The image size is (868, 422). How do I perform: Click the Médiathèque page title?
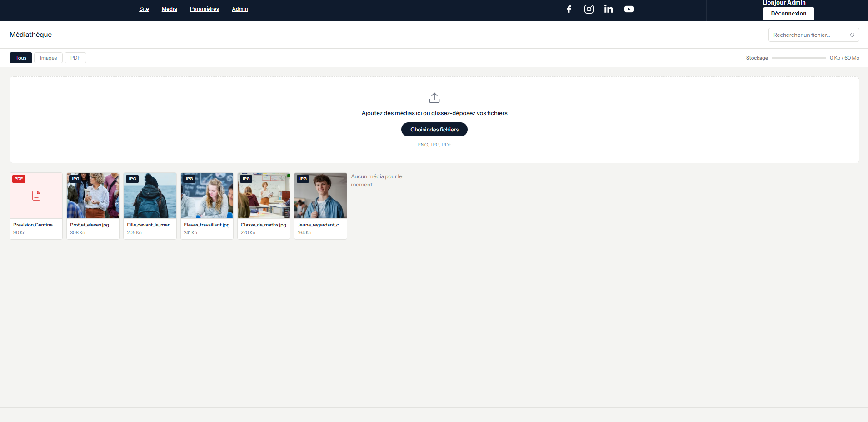[x=30, y=35]
